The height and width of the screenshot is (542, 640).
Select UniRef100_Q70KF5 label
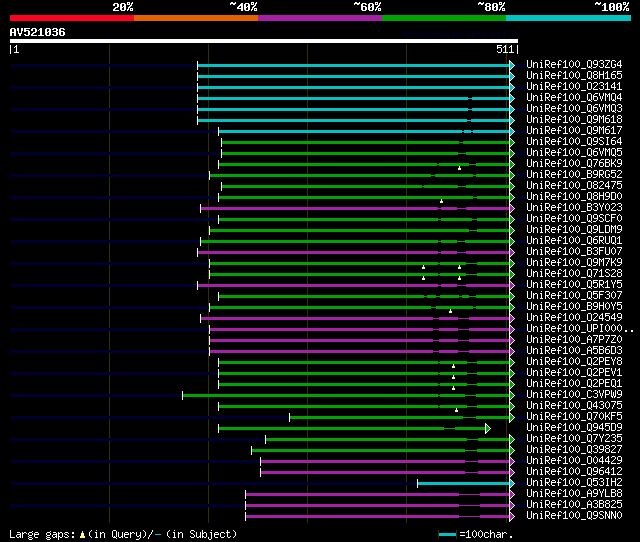tap(574, 417)
